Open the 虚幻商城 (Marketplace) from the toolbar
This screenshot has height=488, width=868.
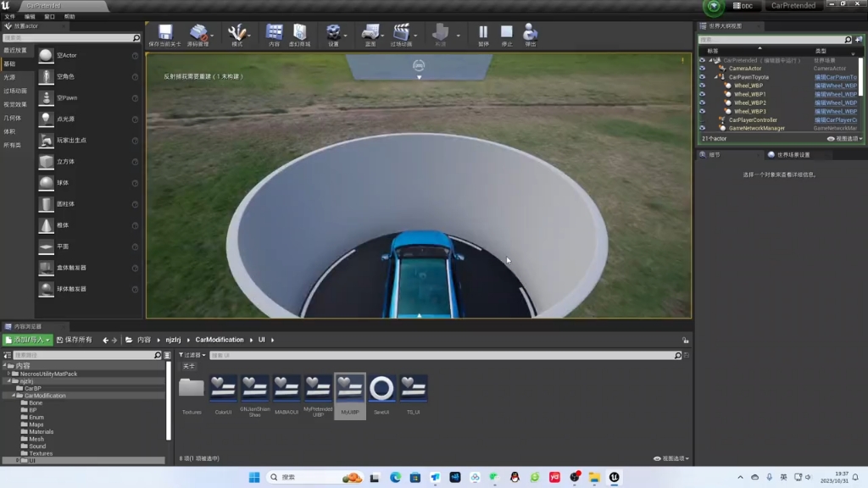click(x=299, y=34)
